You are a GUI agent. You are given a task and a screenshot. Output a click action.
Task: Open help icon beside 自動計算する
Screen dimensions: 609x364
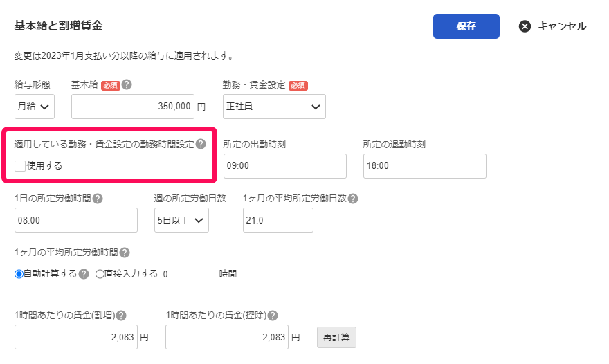(84, 274)
